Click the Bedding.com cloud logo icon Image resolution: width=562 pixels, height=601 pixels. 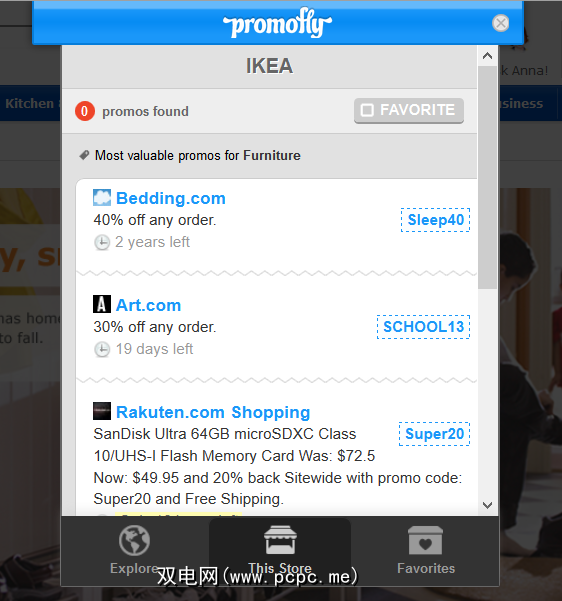tap(102, 198)
